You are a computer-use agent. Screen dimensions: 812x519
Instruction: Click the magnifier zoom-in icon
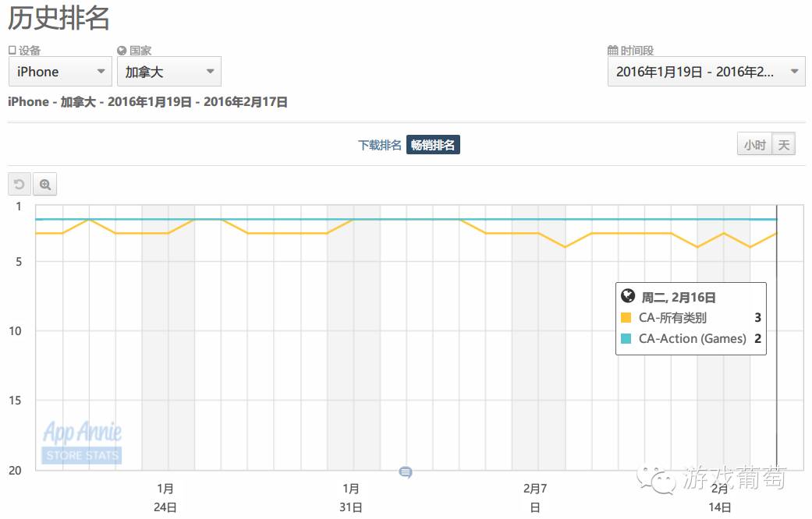(x=45, y=185)
